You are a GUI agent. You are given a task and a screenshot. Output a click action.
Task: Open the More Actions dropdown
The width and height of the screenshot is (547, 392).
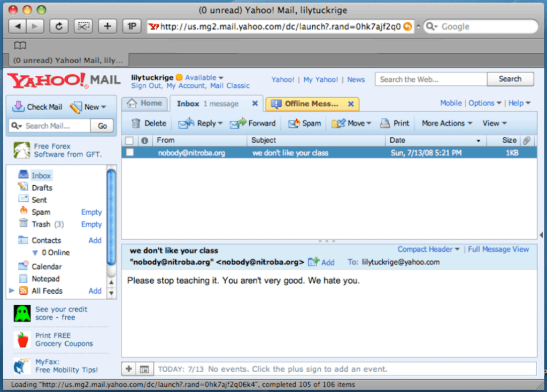coord(447,123)
